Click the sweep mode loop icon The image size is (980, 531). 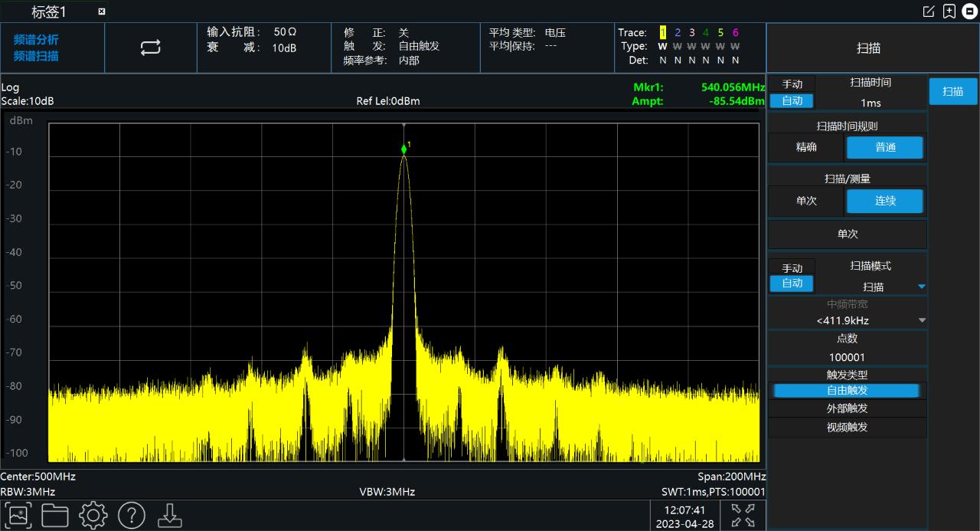pyautogui.click(x=151, y=48)
